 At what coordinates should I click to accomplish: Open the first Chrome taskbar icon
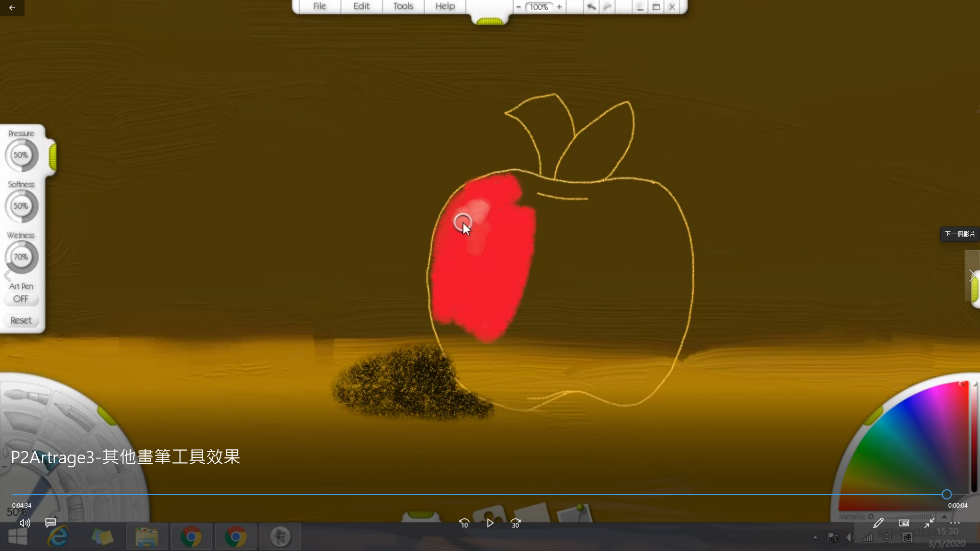tap(191, 537)
